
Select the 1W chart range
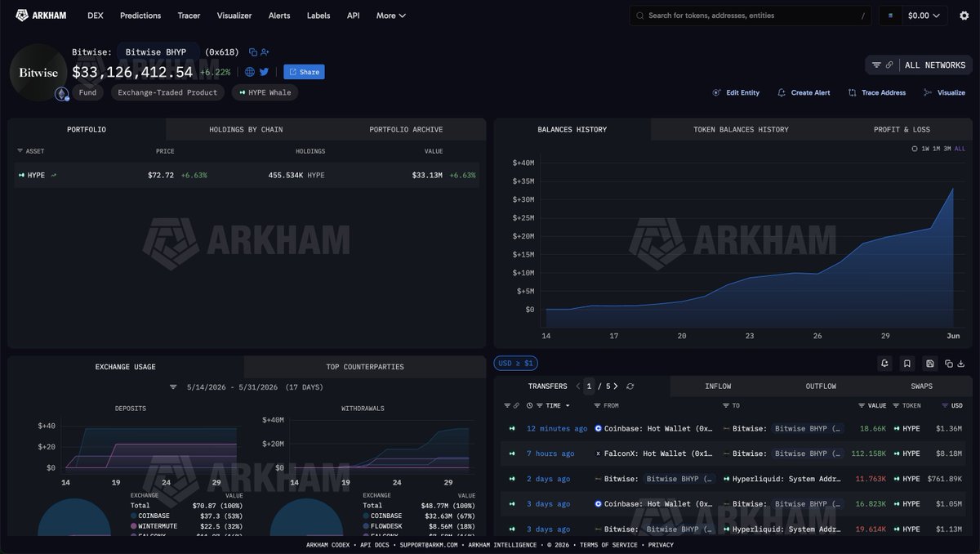coord(925,149)
